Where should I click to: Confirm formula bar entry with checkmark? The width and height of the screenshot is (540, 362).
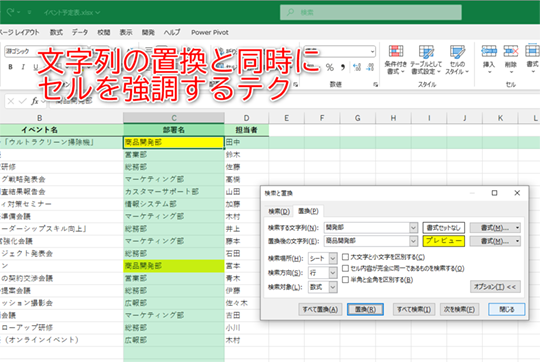pyautogui.click(x=23, y=101)
